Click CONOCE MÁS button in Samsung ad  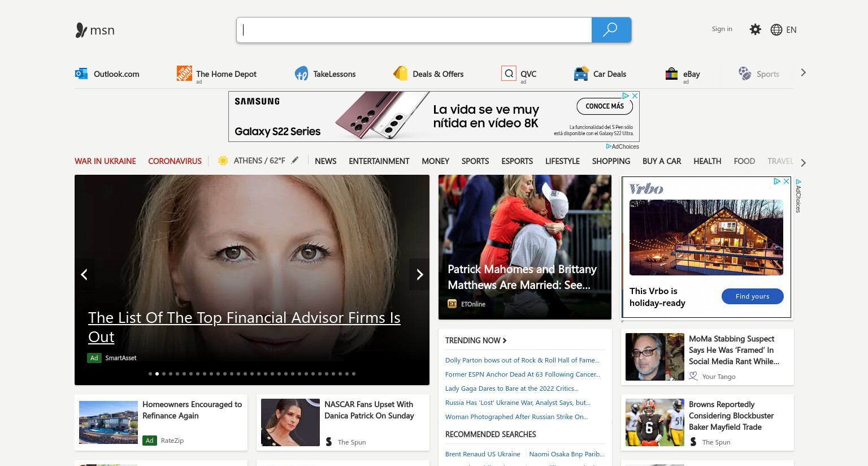tap(605, 106)
